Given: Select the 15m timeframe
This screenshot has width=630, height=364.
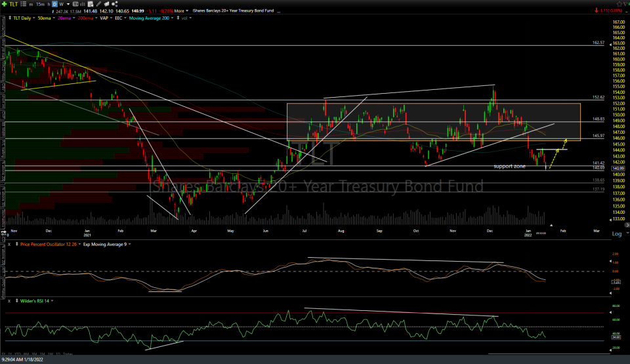Looking at the screenshot, I should tap(40, 4).
